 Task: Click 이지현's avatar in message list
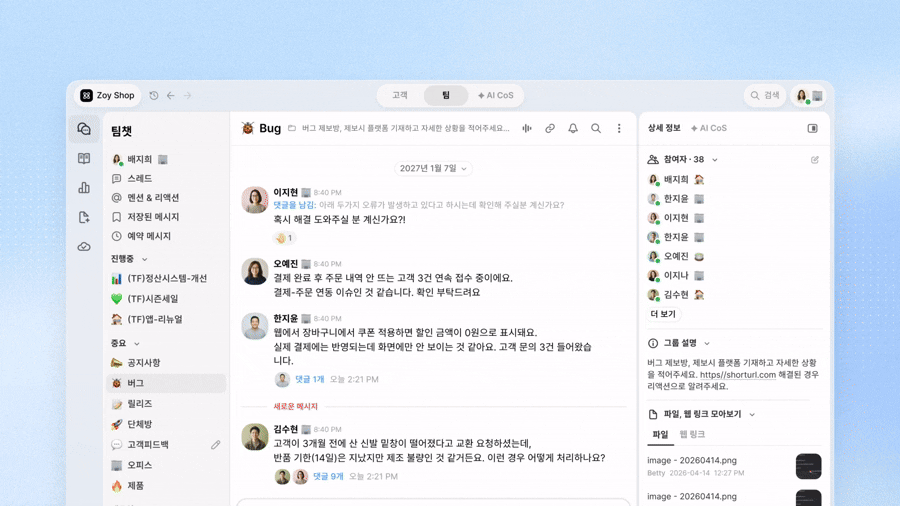(x=255, y=200)
